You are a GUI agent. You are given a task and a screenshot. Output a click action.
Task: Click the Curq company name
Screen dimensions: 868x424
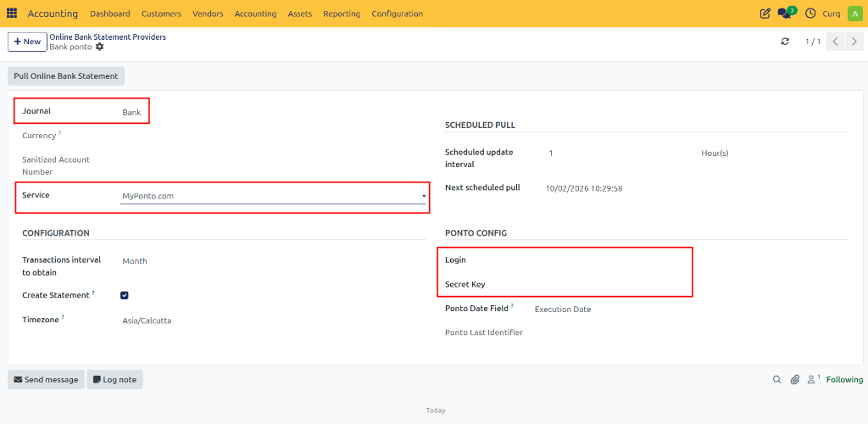pyautogui.click(x=832, y=14)
